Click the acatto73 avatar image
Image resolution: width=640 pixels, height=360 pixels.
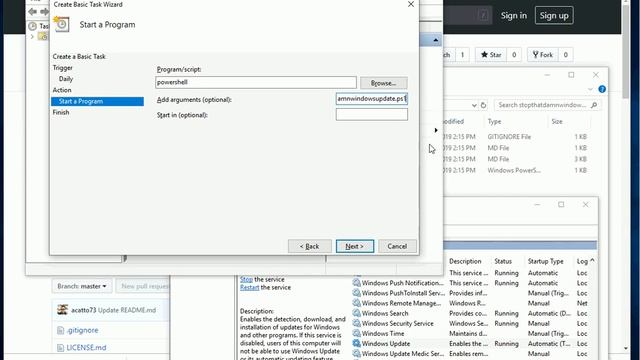(x=62, y=310)
